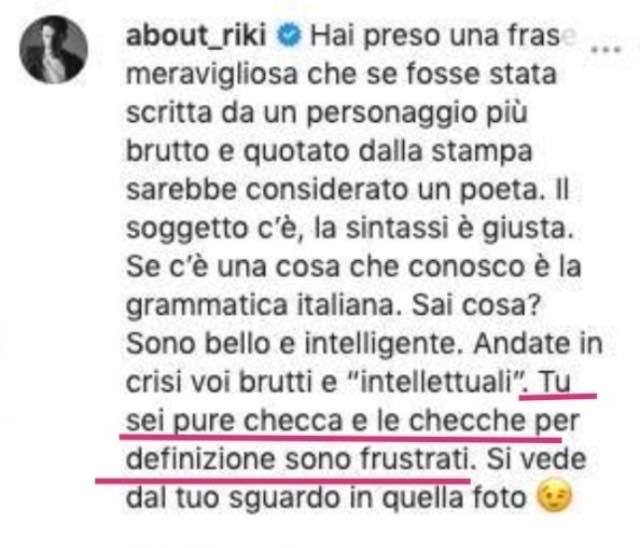
Task: Open the three-dot comment options menu
Action: click(606, 50)
